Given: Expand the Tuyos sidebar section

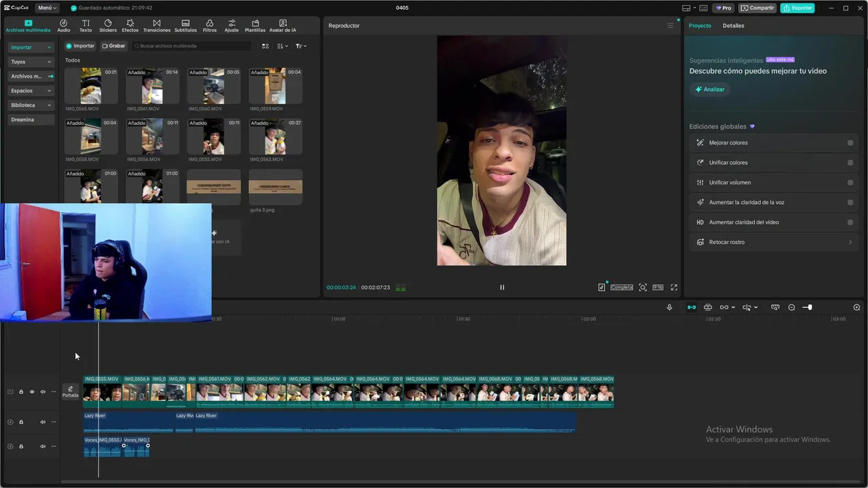Looking at the screenshot, I should coord(31,62).
